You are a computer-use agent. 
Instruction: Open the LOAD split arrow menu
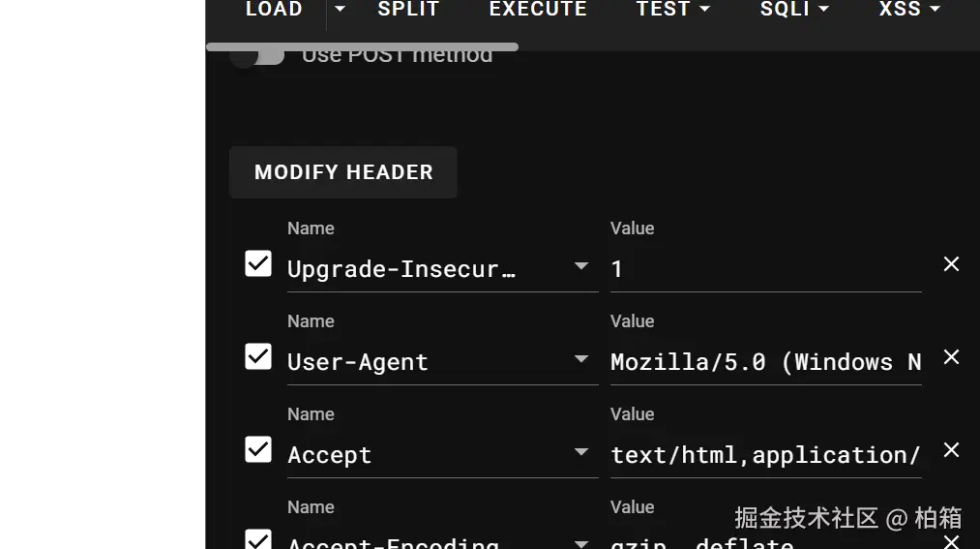(340, 9)
